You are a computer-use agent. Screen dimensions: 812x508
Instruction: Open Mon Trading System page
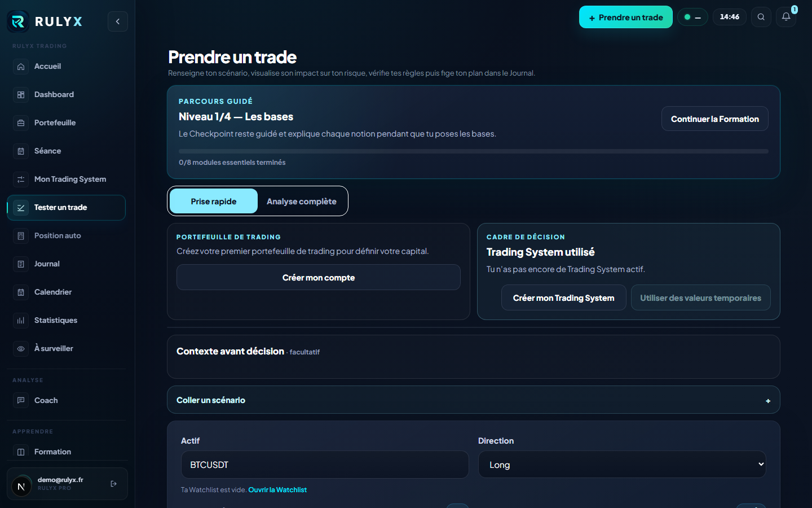[x=66, y=179]
